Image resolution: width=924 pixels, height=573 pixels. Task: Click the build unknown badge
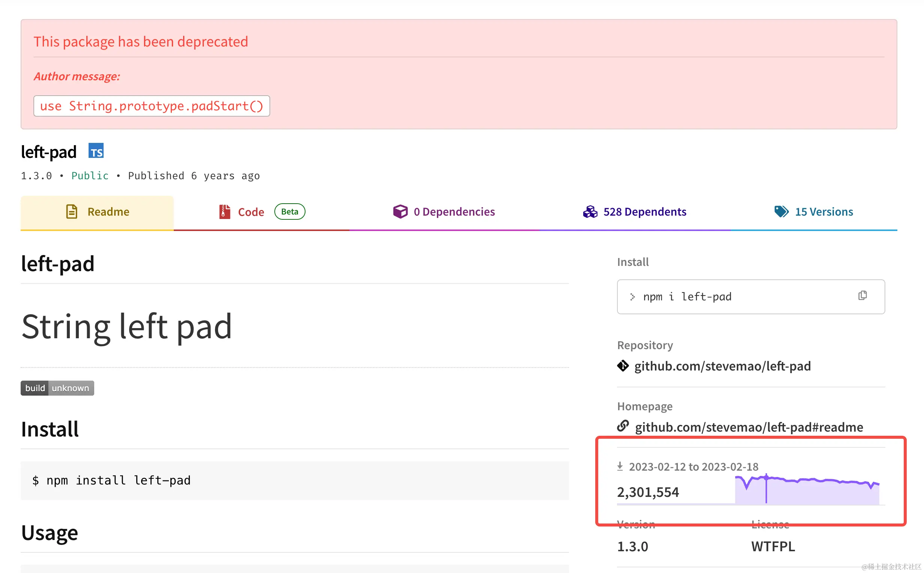(57, 388)
